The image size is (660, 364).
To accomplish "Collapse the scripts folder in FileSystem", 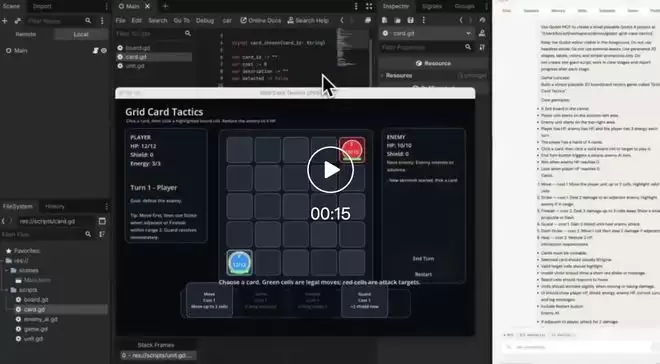I will [7, 290].
